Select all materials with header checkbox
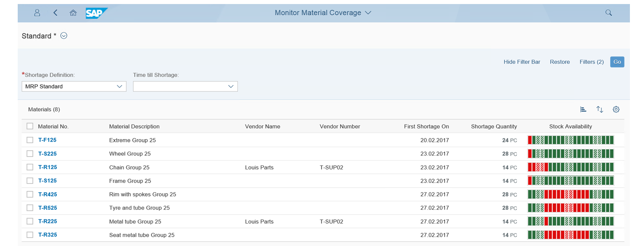The width and height of the screenshot is (644, 246). coord(30,126)
